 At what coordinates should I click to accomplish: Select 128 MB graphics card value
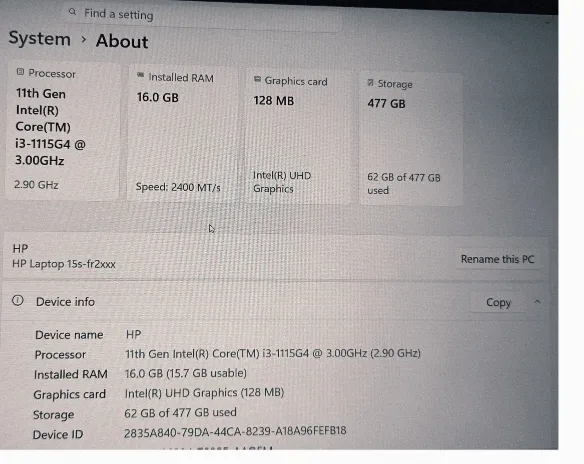click(274, 101)
